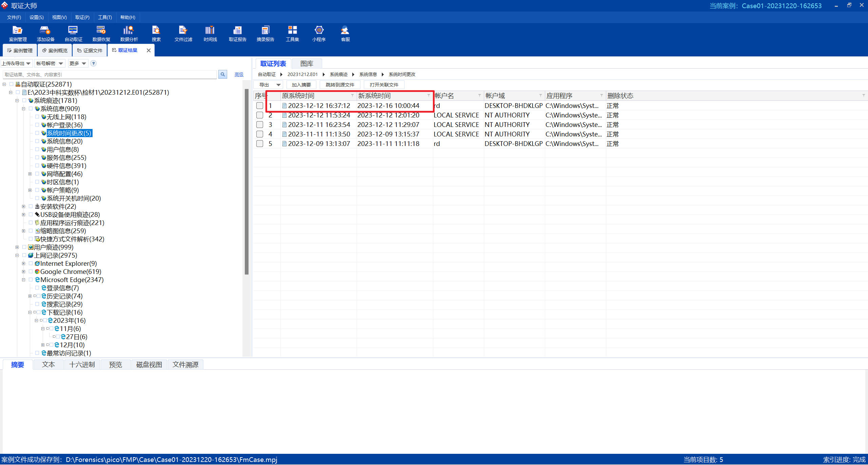The image size is (868, 465).
Task: Switch to the 证据文件 tab
Action: 90,50
